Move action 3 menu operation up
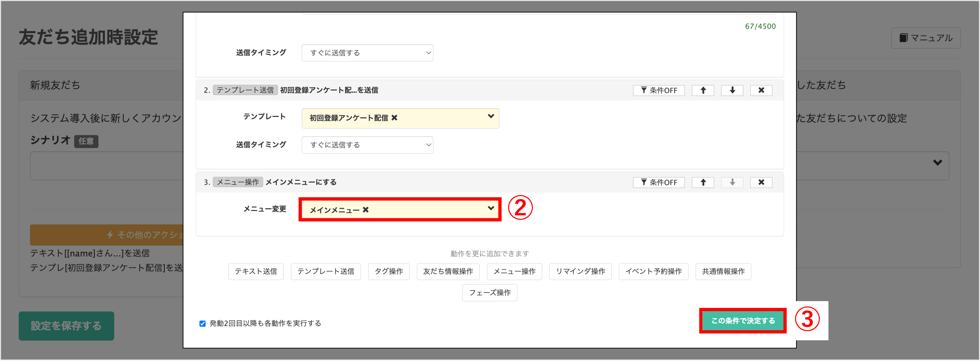 click(703, 182)
